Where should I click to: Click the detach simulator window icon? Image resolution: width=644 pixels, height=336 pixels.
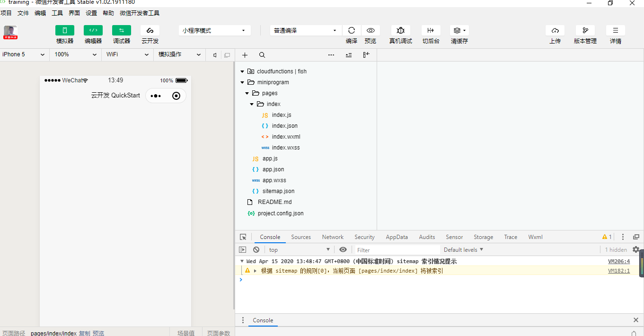[x=227, y=55]
